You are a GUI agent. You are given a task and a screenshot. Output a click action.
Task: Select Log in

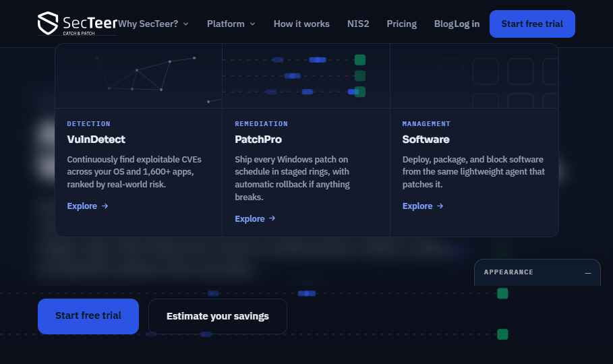tap(467, 24)
